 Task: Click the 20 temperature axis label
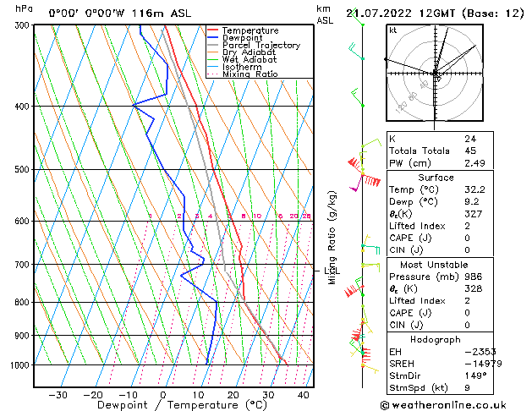pos(233,396)
